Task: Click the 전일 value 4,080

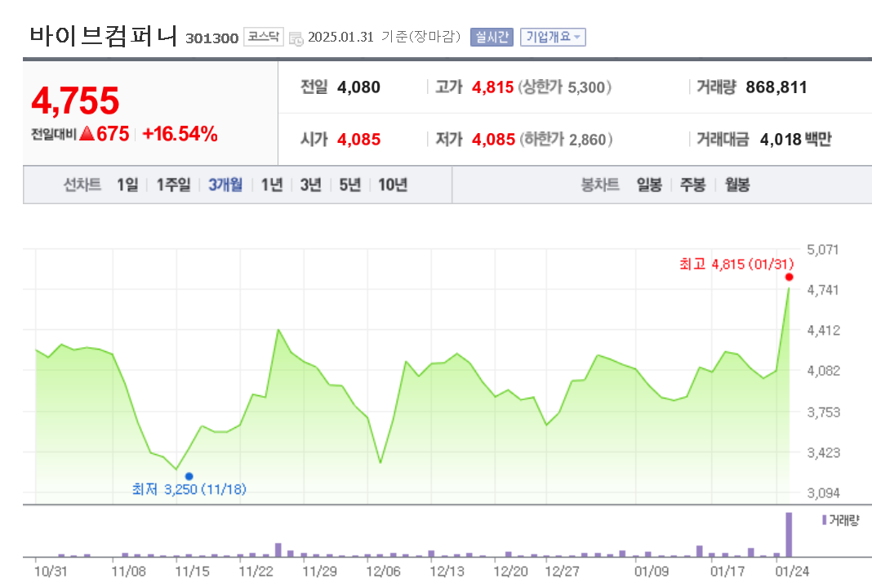Action: click(x=358, y=87)
